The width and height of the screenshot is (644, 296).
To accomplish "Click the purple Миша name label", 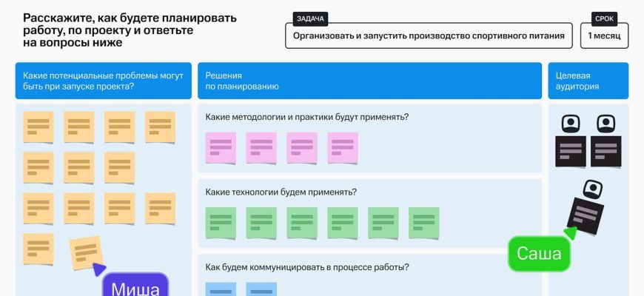I will point(135,286).
